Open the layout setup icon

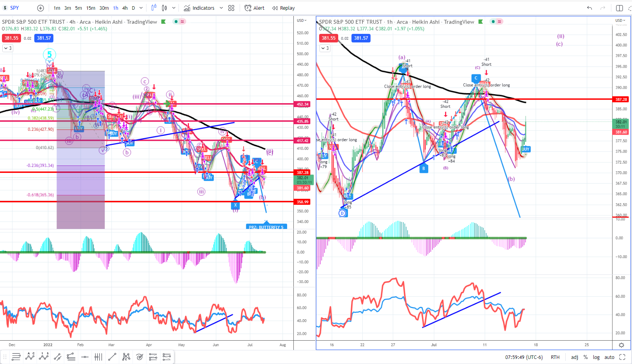(x=620, y=8)
